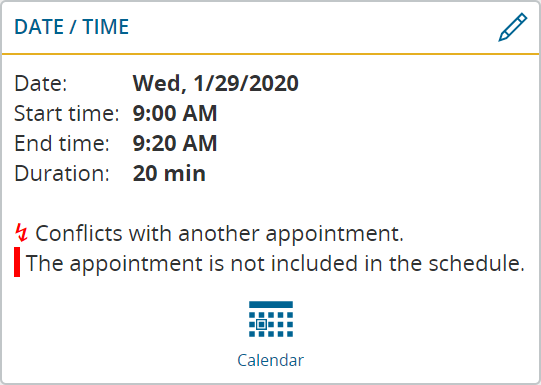This screenshot has height=385, width=541.
Task: Click the Date: field label
Action: tap(41, 83)
